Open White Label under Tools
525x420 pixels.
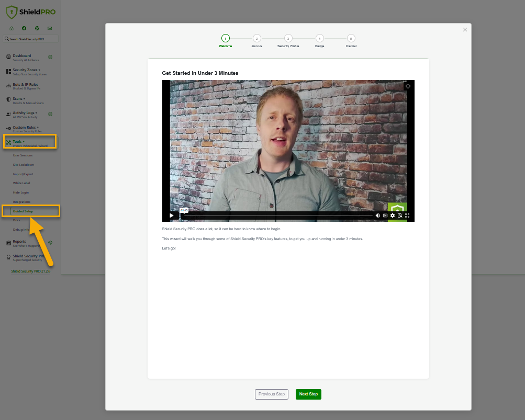21,183
